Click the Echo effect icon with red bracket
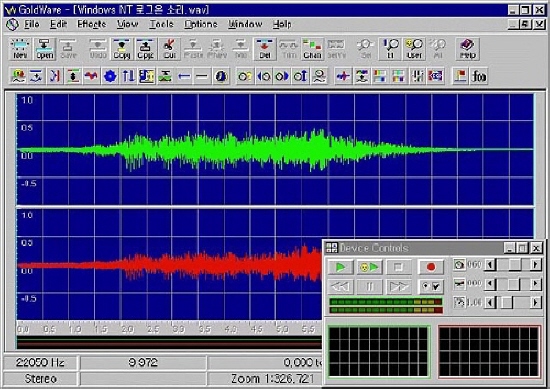550x389 pixels. point(55,76)
